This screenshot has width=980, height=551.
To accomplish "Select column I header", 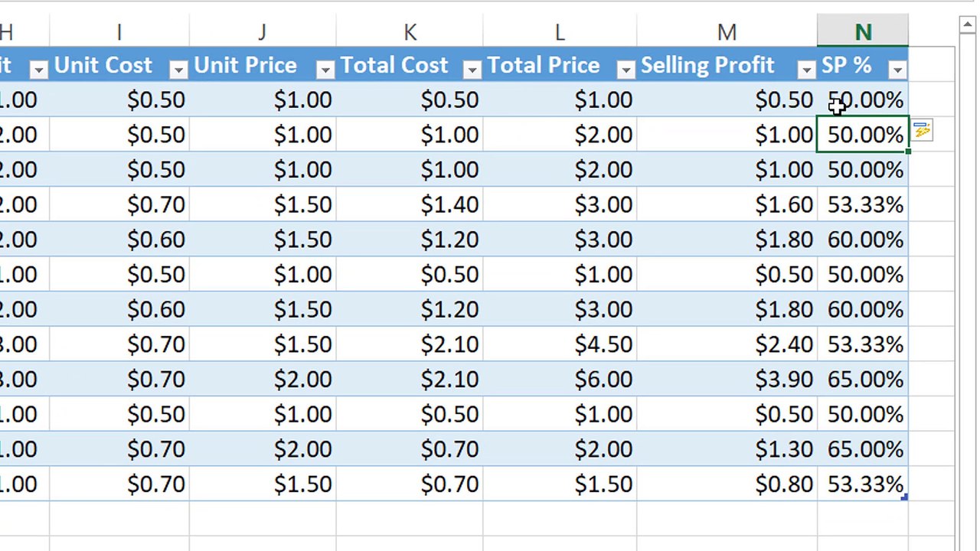I will point(119,32).
